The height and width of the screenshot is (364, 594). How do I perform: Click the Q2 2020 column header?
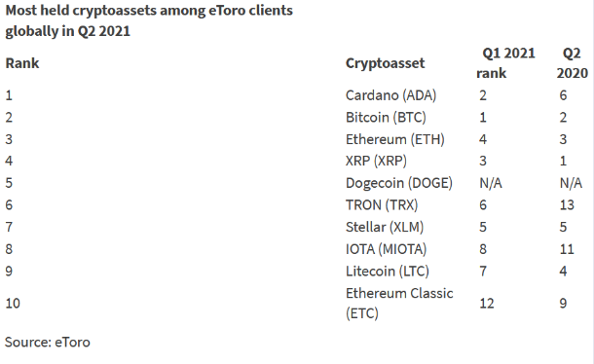coord(572,63)
